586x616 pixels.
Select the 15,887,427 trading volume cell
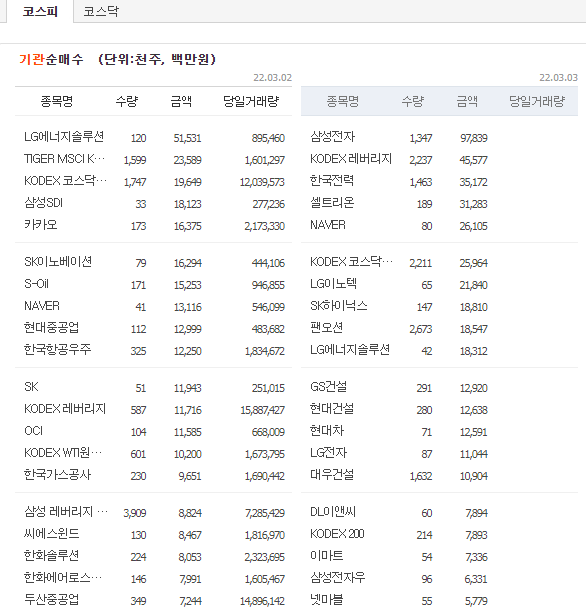point(262,410)
